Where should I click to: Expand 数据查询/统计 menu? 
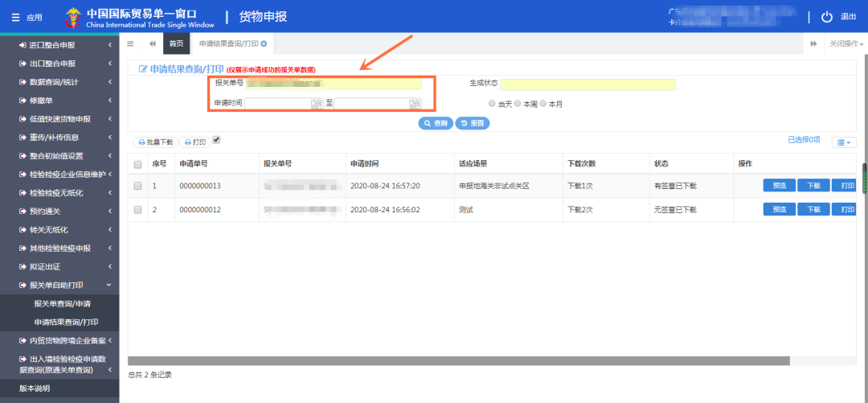[59, 82]
